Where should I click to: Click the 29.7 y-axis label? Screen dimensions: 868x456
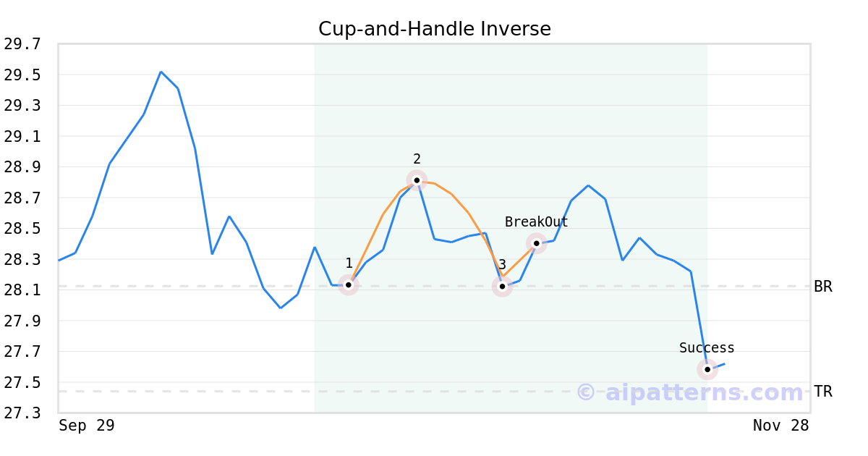pyautogui.click(x=22, y=44)
